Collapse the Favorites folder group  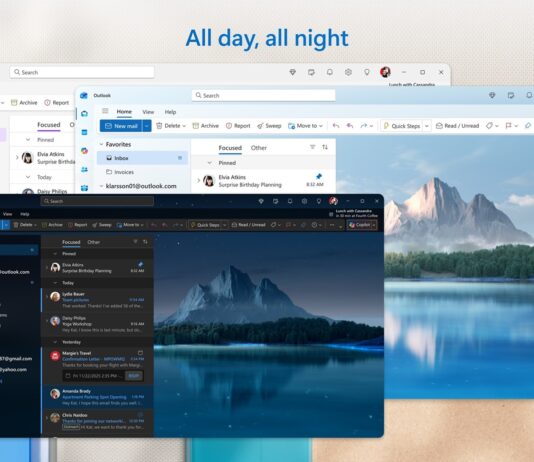[101, 144]
